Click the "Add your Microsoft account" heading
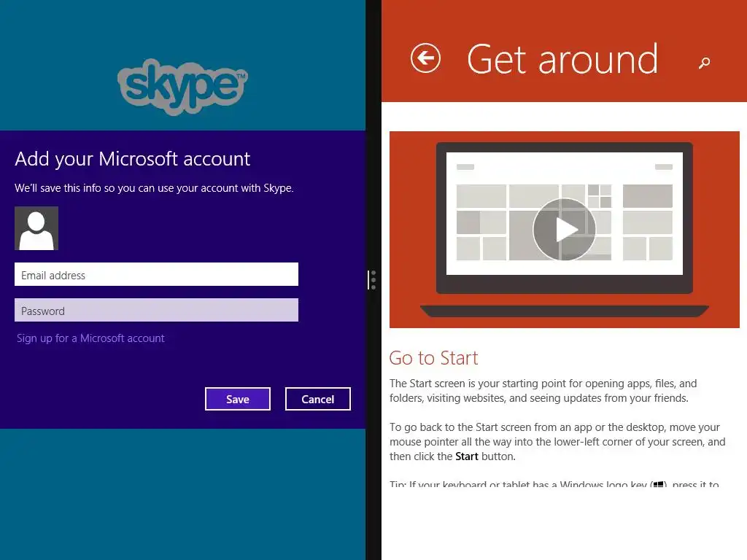 (133, 159)
